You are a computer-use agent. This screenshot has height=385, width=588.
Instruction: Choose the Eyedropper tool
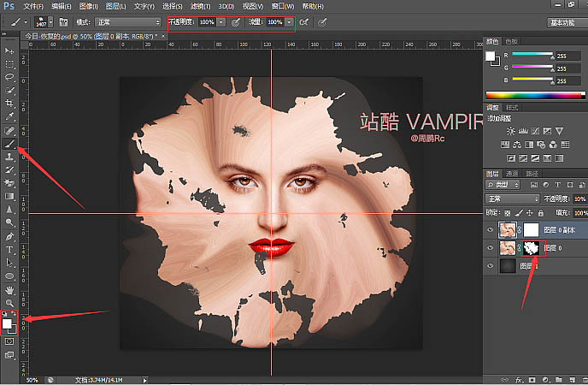click(10, 115)
